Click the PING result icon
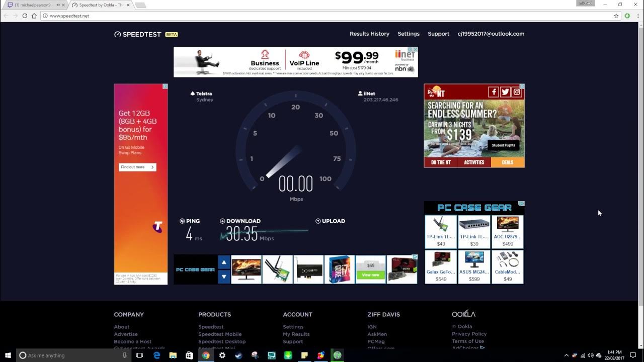The height and width of the screenshot is (362, 644). [x=182, y=221]
